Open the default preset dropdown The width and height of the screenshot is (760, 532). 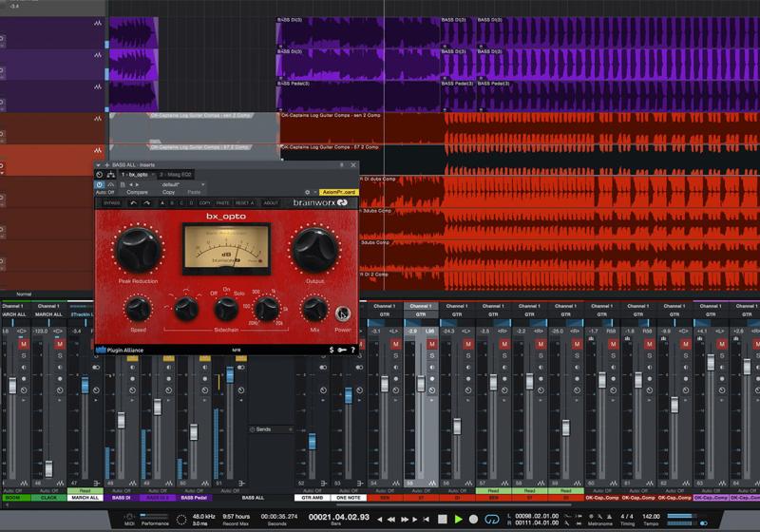[181, 184]
